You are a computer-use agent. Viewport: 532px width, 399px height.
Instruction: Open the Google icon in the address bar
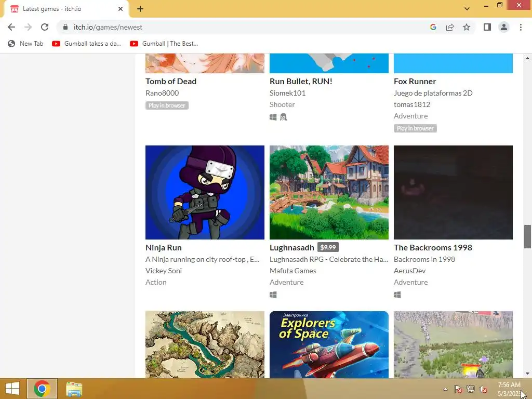click(x=433, y=27)
